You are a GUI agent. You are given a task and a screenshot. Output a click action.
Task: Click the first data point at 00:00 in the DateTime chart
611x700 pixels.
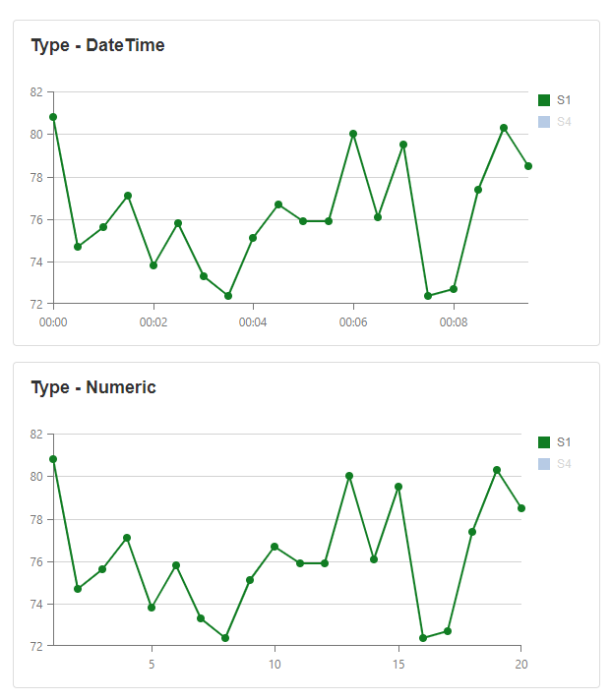click(53, 117)
